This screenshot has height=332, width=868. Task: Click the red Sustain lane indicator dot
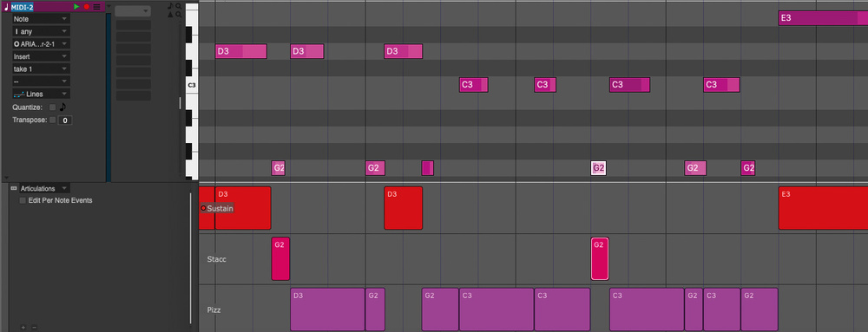(203, 208)
